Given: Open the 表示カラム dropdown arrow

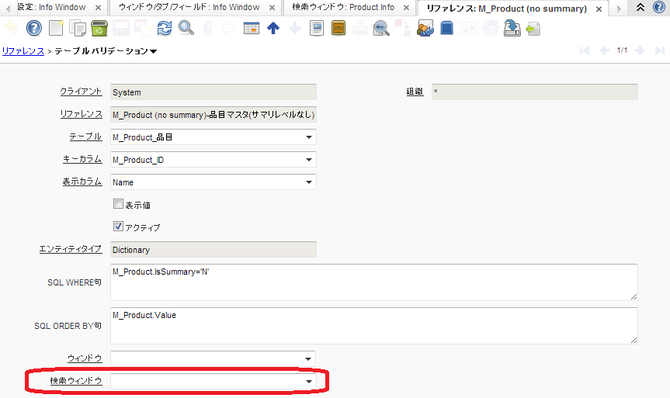Looking at the screenshot, I should (x=309, y=182).
